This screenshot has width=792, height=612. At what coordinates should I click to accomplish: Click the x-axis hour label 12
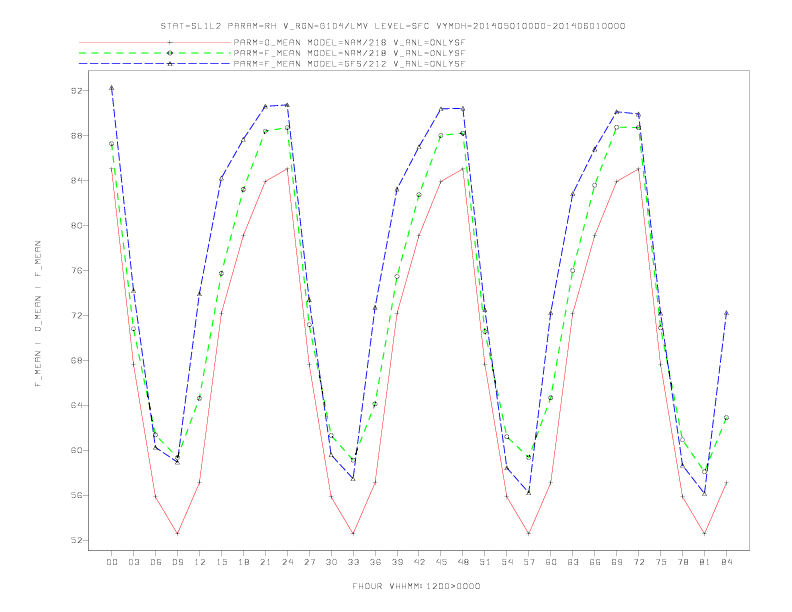(200, 562)
